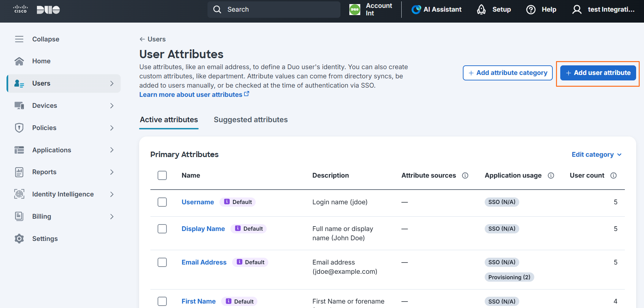Focus the Search input field
Screen dimensions: 644x308
pos(274,10)
